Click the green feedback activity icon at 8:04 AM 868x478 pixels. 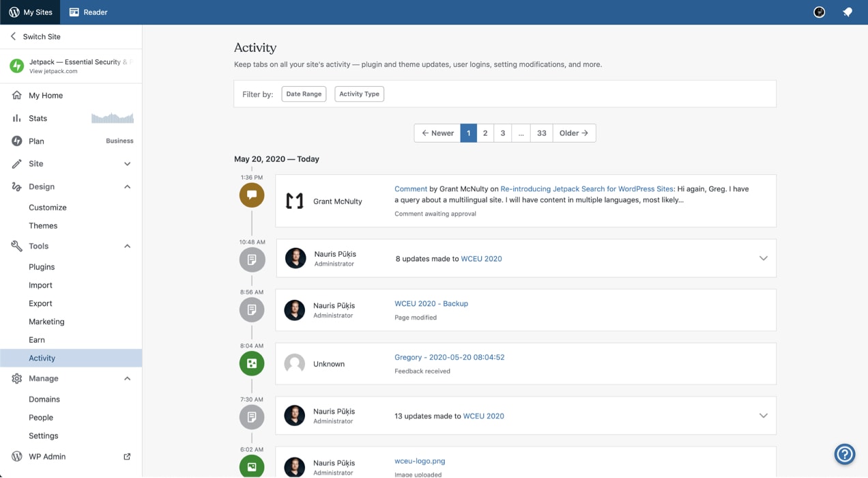(252, 363)
